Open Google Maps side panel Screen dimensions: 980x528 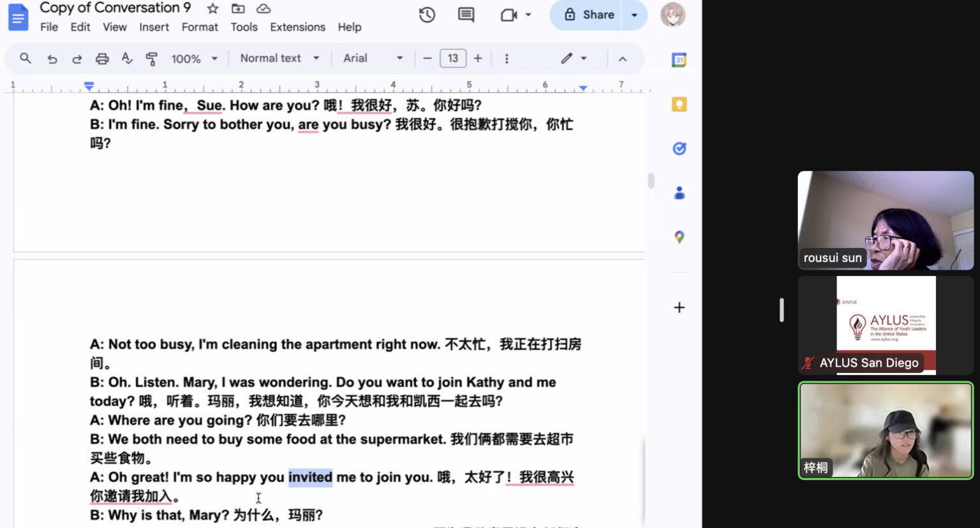click(679, 237)
